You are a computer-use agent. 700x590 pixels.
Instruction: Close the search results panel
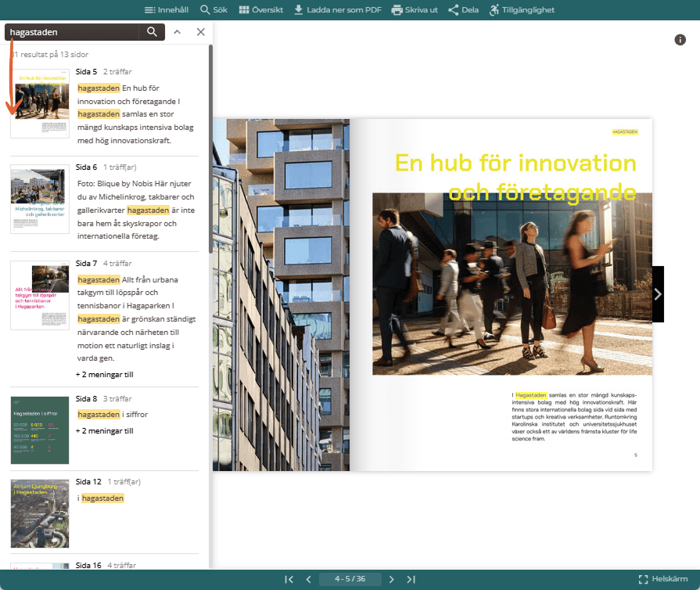201,32
